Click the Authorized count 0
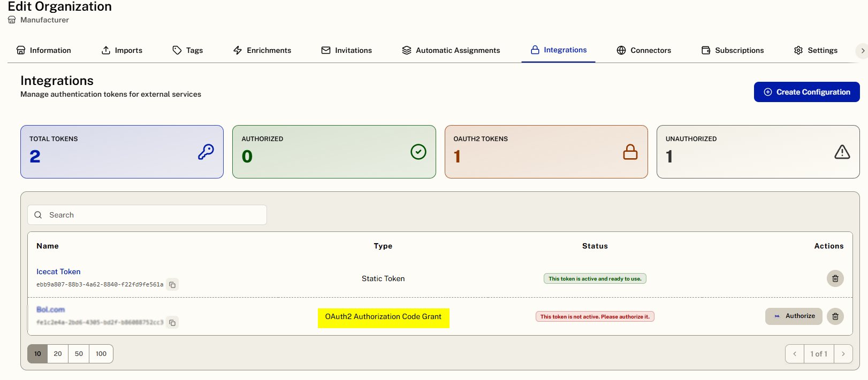The height and width of the screenshot is (380, 868). coord(247,157)
